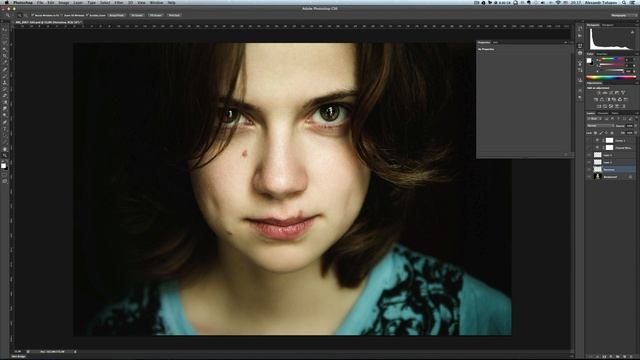The image size is (640, 360).
Task: Select the Gradient tool
Action: tap(5, 102)
